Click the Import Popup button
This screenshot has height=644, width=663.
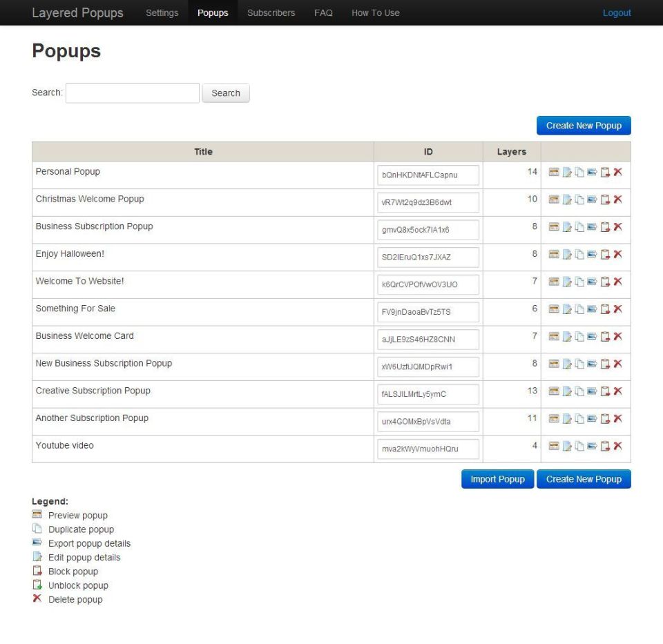coord(497,479)
